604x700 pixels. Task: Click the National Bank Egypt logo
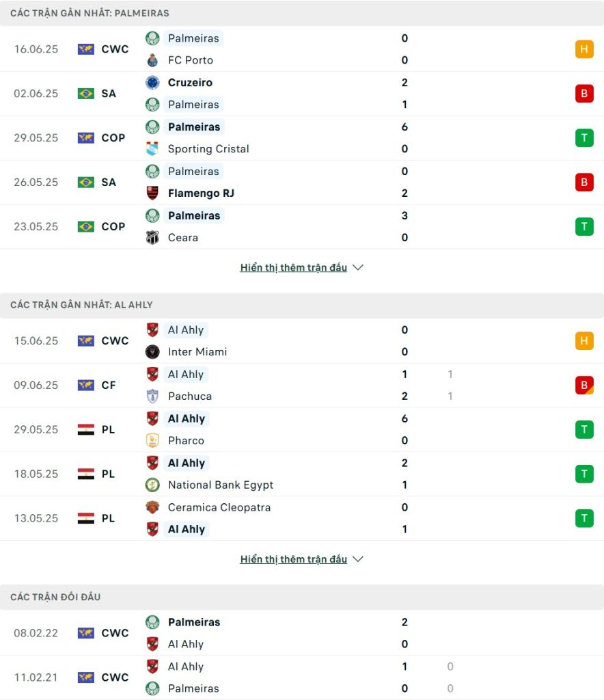click(152, 485)
